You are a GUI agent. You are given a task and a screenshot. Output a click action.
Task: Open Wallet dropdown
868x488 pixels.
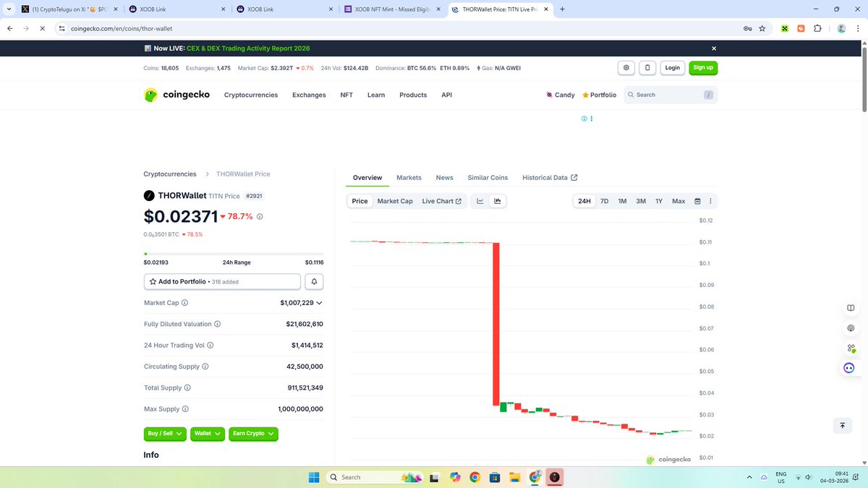208,434
